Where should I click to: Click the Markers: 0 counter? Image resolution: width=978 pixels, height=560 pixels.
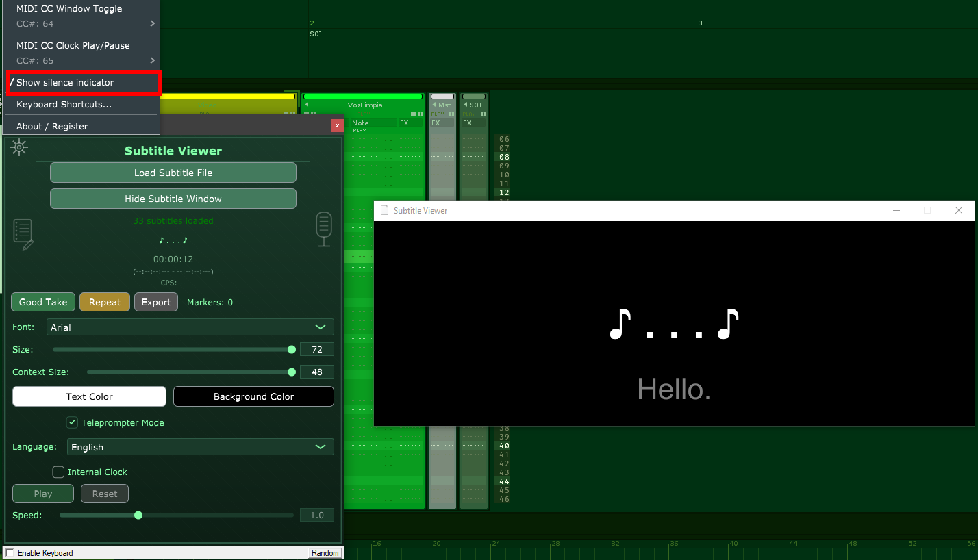210,302
